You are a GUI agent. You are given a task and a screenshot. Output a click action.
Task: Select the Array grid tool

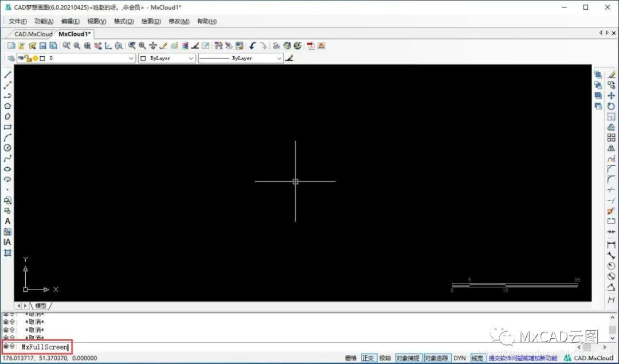click(611, 138)
